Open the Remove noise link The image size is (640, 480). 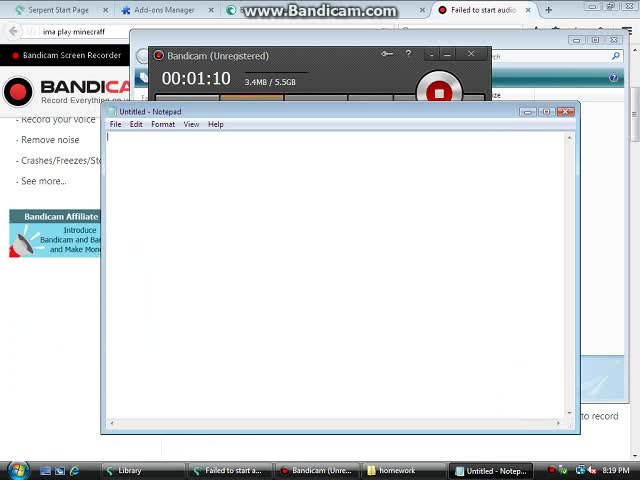click(50, 140)
